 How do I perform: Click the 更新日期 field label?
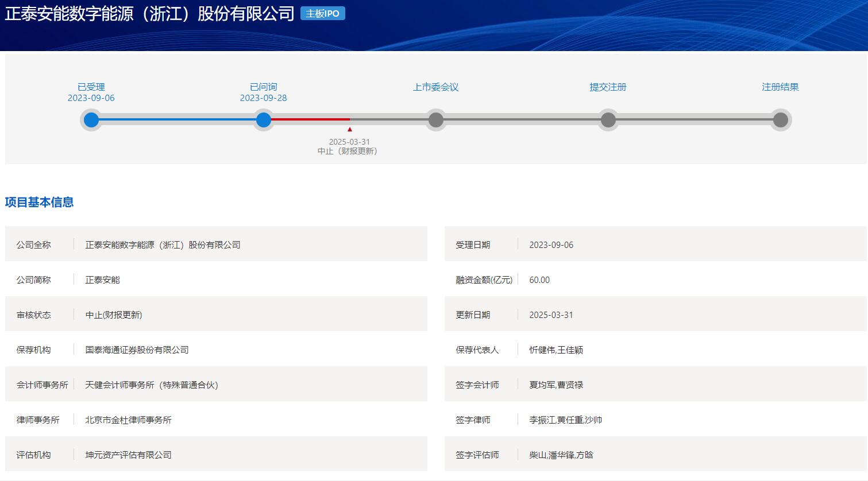pyautogui.click(x=473, y=315)
